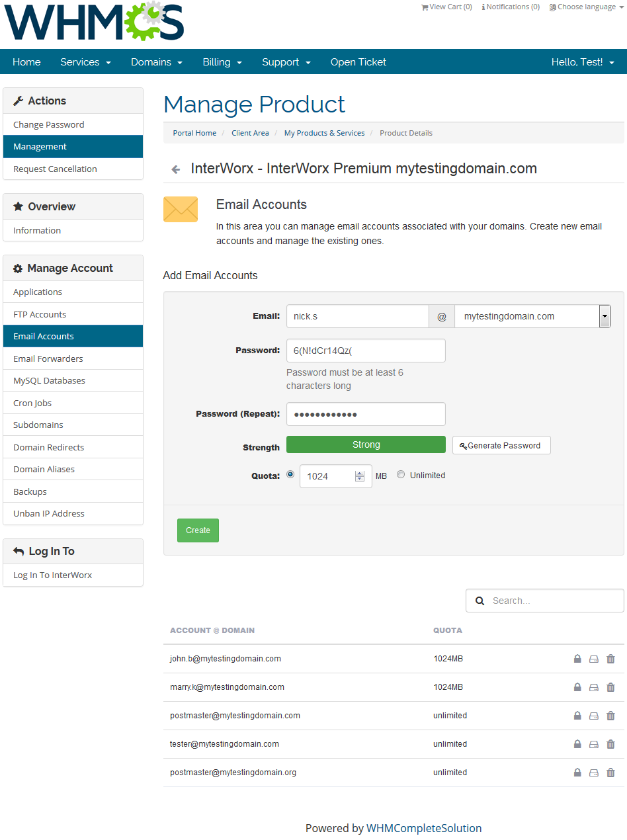The width and height of the screenshot is (627, 840).
Task: Click the Generate Password button
Action: [x=501, y=445]
